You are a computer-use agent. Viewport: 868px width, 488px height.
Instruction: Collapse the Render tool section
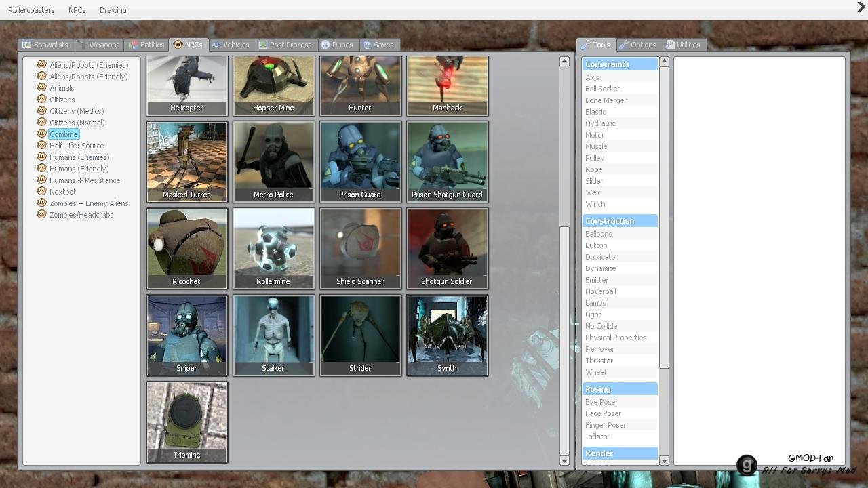620,453
